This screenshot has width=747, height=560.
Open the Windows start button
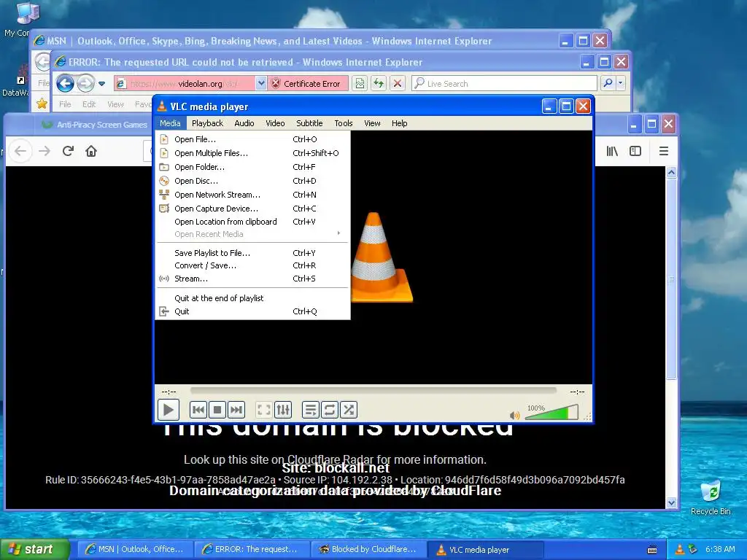point(35,549)
